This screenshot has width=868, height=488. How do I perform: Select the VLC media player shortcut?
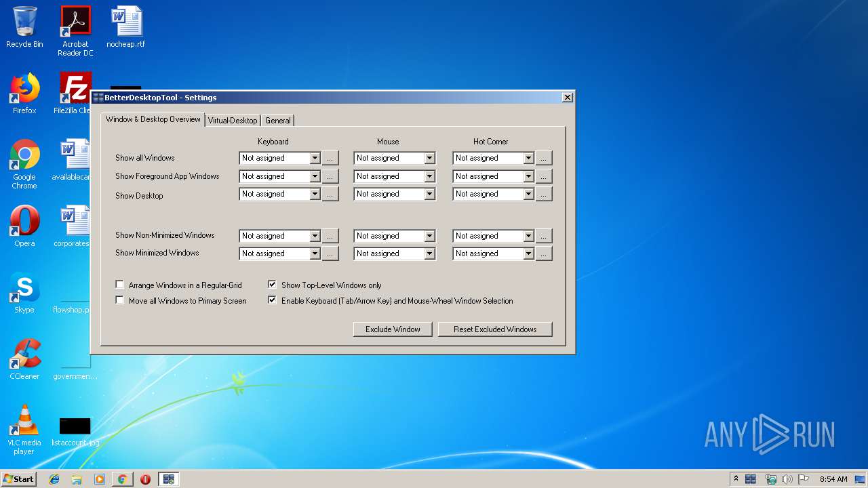tap(24, 430)
